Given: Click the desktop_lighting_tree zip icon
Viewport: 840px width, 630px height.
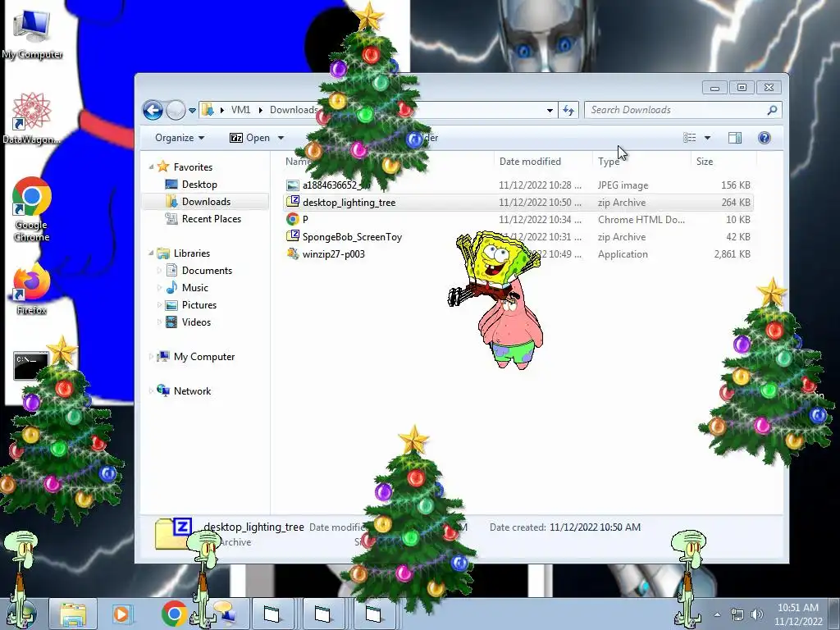Looking at the screenshot, I should pyautogui.click(x=293, y=202).
